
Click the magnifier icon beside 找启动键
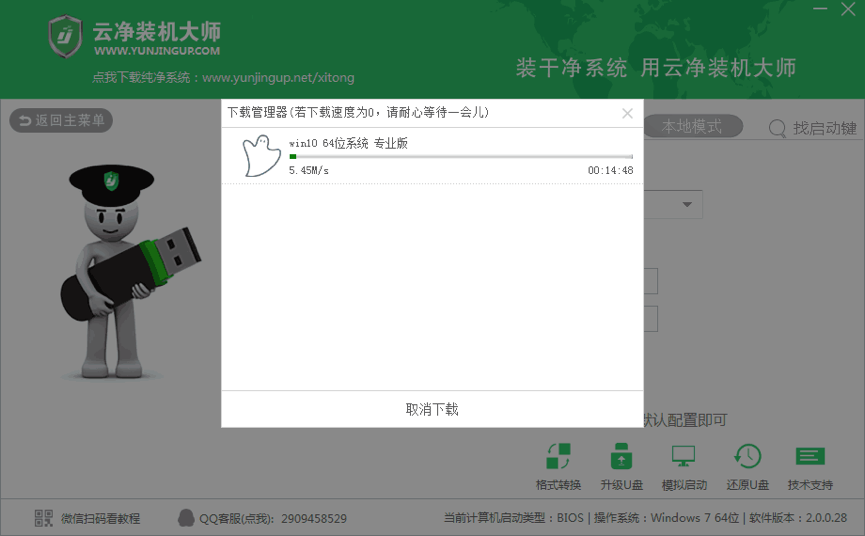pos(777,128)
